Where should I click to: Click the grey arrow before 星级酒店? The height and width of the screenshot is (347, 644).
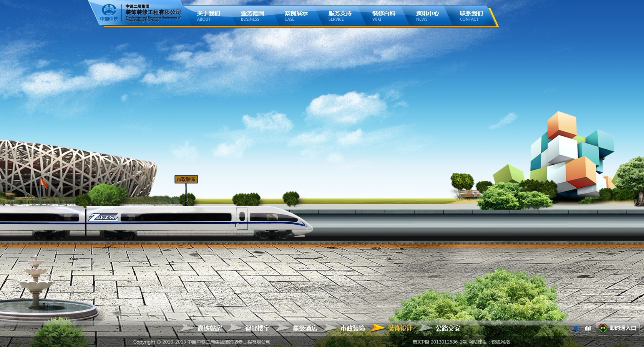(283, 328)
